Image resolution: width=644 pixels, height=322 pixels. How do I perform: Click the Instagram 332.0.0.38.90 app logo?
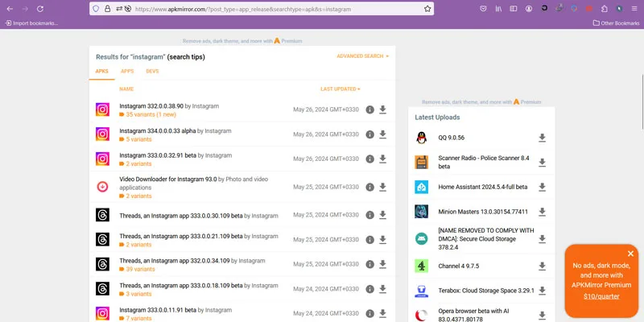click(103, 109)
